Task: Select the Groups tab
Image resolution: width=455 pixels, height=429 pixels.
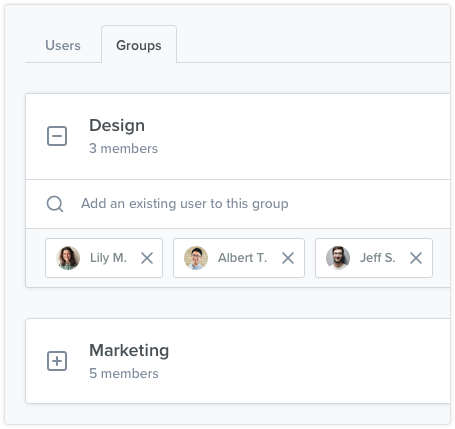Action: (x=139, y=45)
